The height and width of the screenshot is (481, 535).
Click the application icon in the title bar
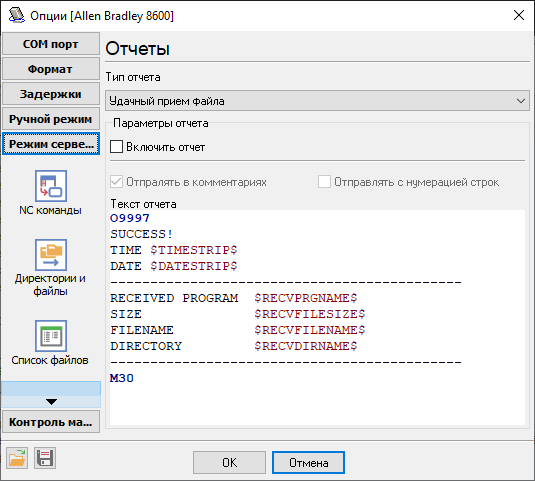(x=16, y=16)
